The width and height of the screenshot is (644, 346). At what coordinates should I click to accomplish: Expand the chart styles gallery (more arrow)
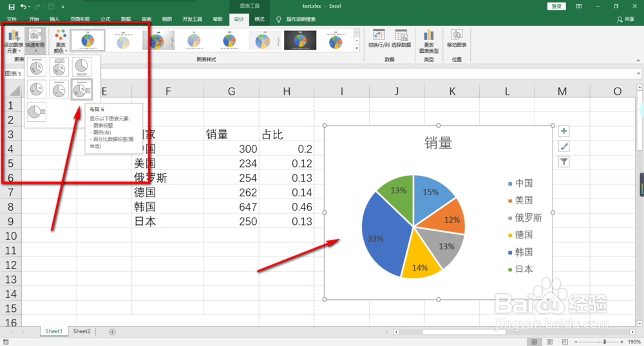[357, 48]
